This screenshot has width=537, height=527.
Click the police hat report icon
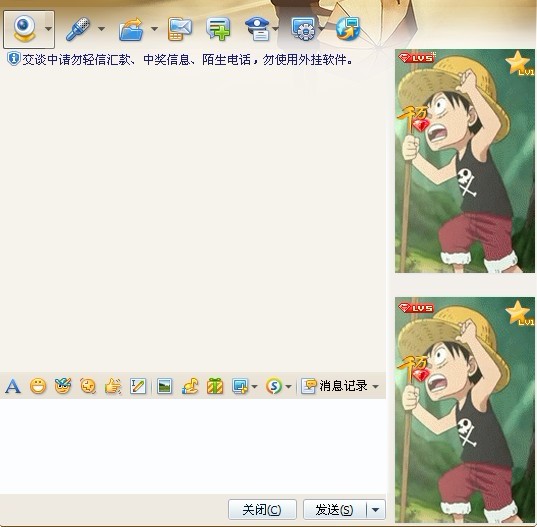point(258,29)
